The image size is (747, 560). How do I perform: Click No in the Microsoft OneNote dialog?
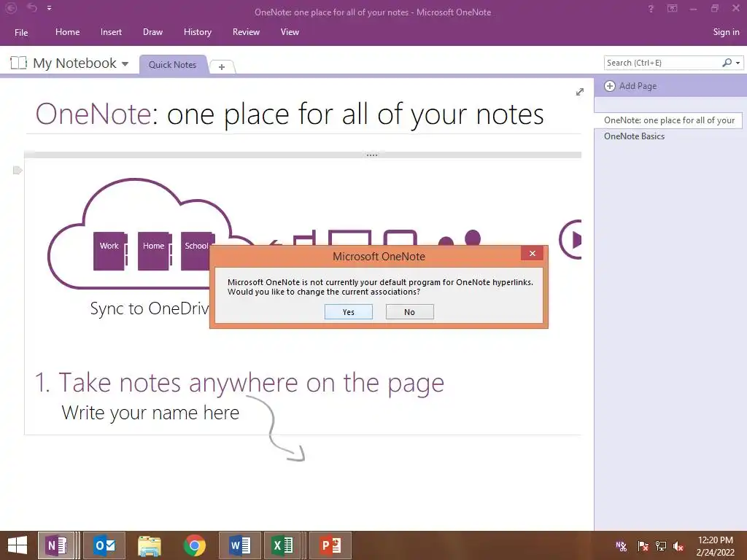coord(410,312)
